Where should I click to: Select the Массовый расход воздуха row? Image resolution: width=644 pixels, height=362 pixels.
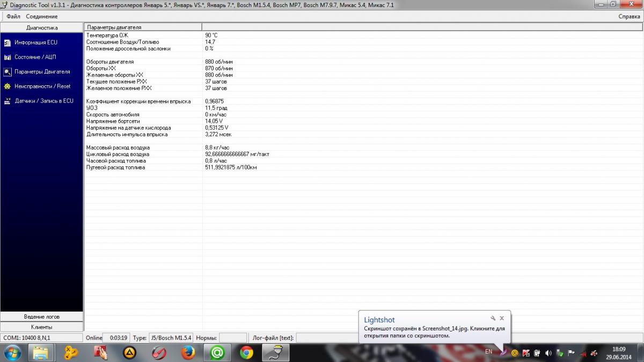pyautogui.click(x=364, y=147)
